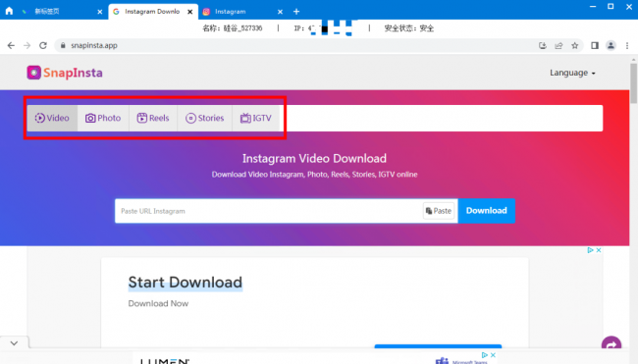Screen dimensions: 638x364
Task: Select the Stories download tab
Action: coord(205,118)
